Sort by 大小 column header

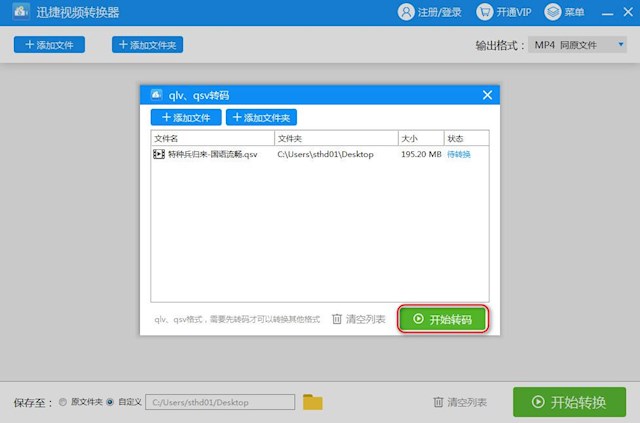click(x=421, y=138)
